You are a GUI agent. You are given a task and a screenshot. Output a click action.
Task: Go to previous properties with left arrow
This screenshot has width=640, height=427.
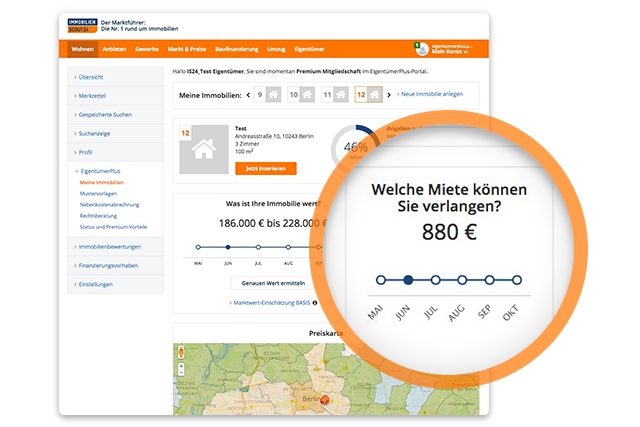point(247,95)
